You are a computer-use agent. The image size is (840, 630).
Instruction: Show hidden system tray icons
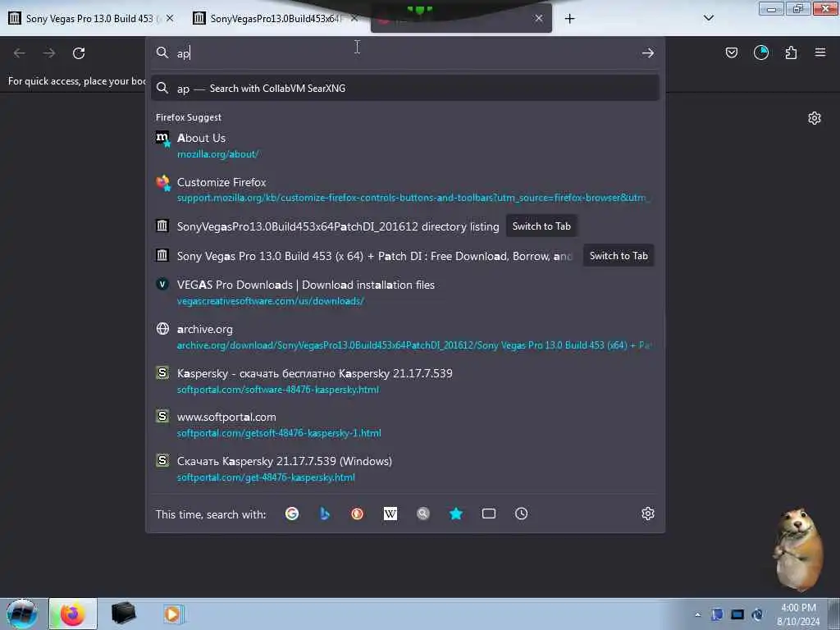pos(697,614)
